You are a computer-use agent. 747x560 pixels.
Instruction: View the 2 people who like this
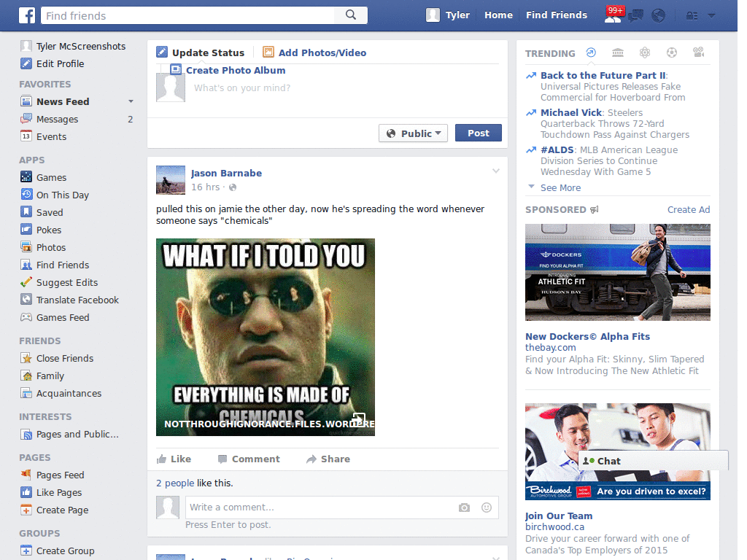[175, 483]
